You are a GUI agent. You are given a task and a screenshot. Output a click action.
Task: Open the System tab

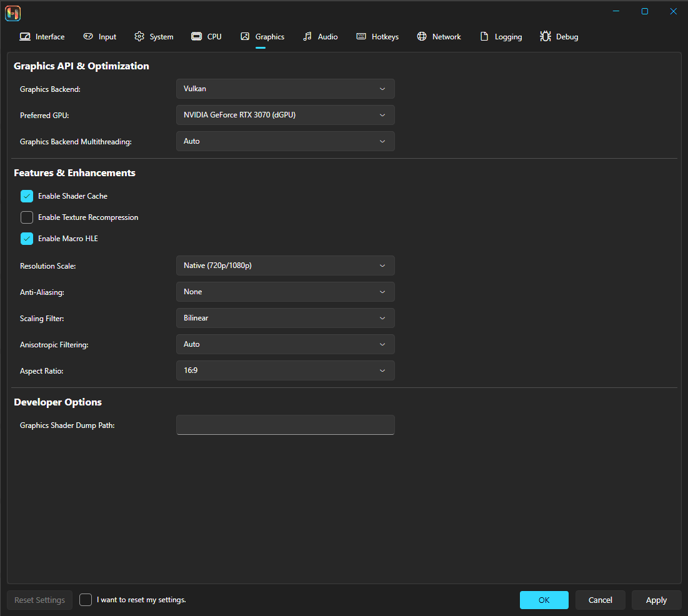(154, 37)
